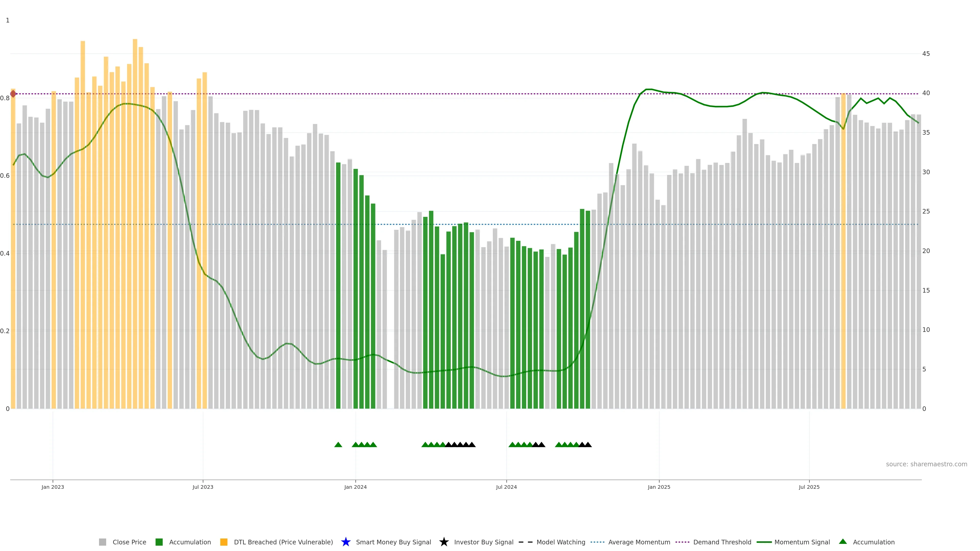Click the orange DTL Breached swatch
980x551 pixels.
tap(224, 542)
